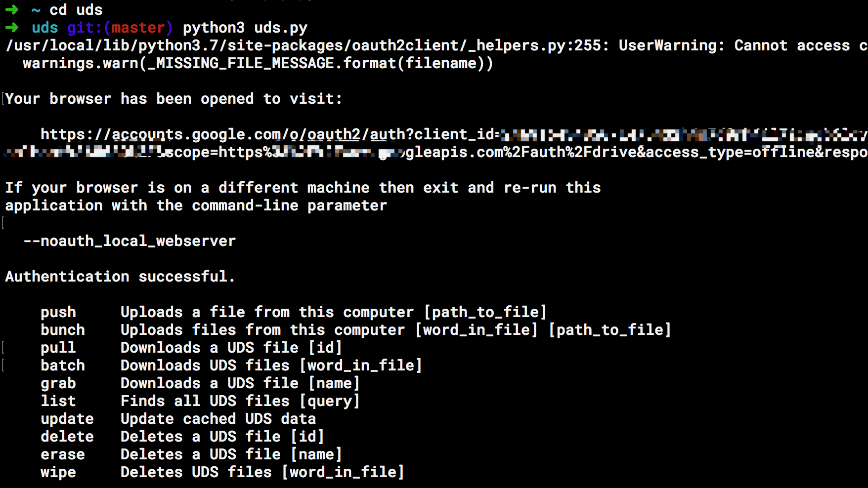The image size is (868, 488).
Task: Click the delete command entry
Action: click(x=67, y=437)
